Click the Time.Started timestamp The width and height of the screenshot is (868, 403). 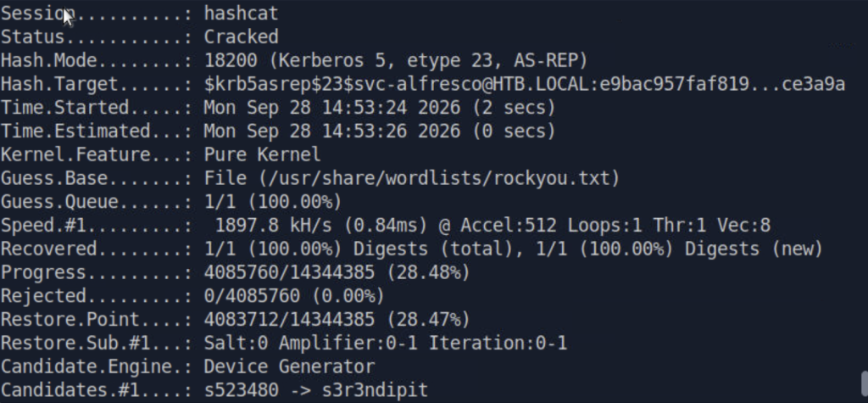pyautogui.click(x=379, y=108)
